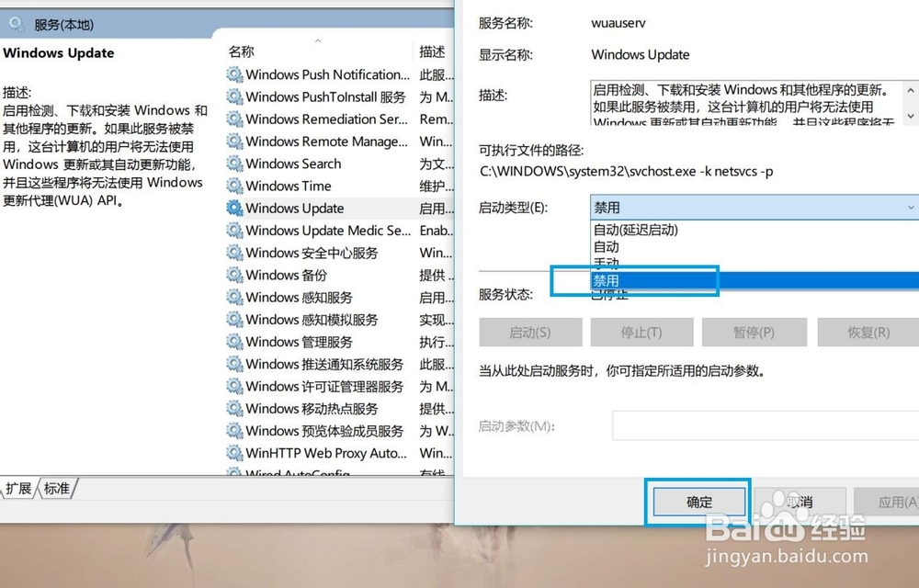Screen dimensions: 919x588
Task: Click the 确定 button
Action: pos(699,502)
